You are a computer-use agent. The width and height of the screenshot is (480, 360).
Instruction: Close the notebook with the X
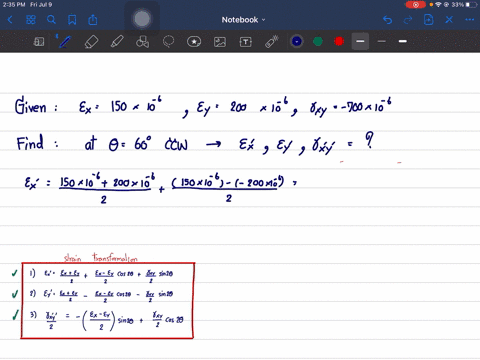pyautogui.click(x=449, y=20)
